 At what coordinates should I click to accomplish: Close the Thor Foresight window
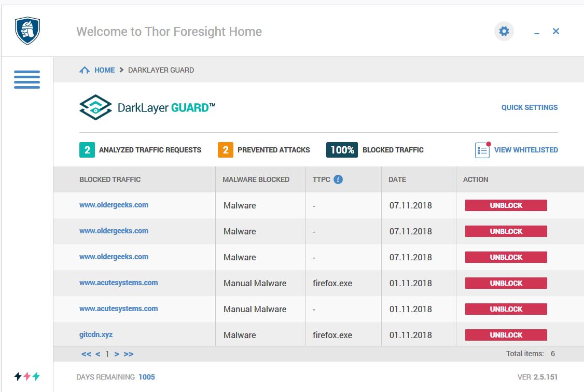tap(556, 31)
